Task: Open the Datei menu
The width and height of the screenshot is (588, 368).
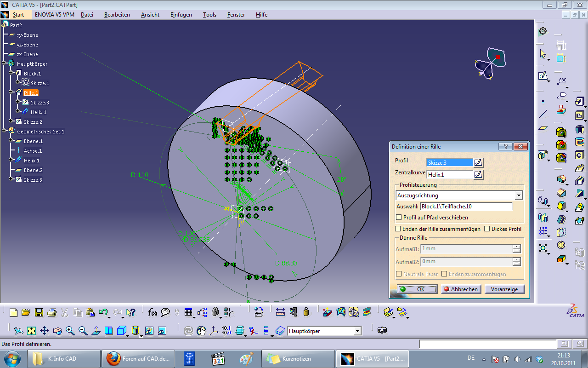Action: coord(87,15)
